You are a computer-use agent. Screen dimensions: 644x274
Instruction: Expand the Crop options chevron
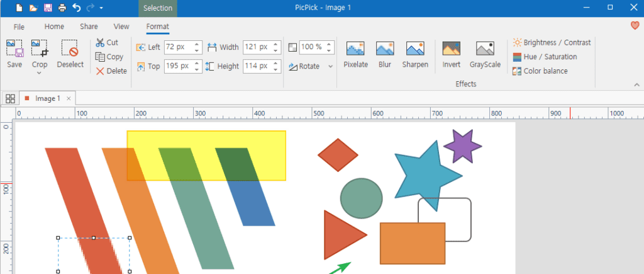coord(40,73)
